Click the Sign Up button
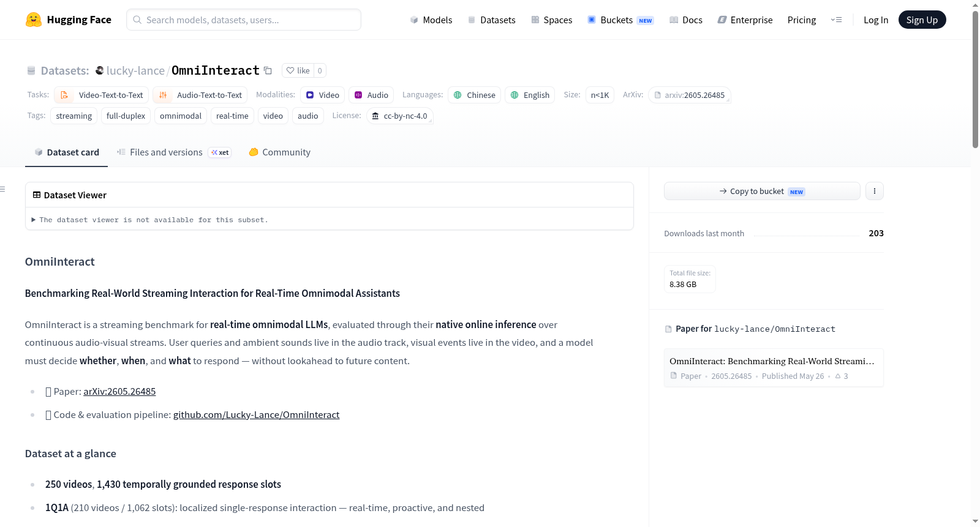Screen dimensions: 980x527 [x=922, y=20]
